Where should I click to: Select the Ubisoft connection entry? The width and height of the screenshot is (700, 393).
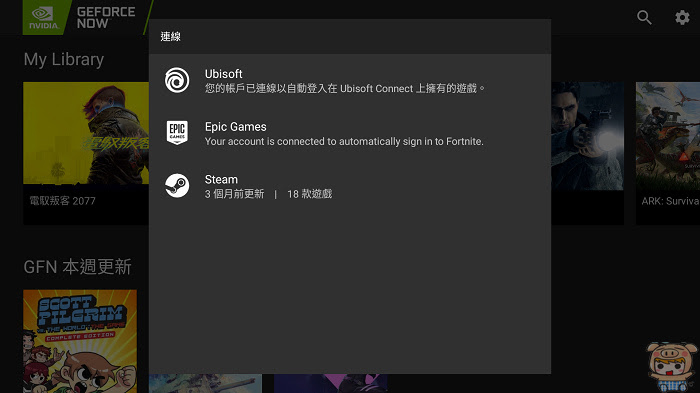pyautogui.click(x=350, y=80)
